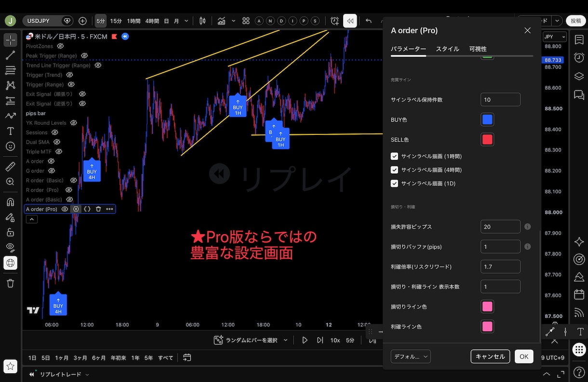Screen dimensions: 588x382
Task: Select the 4時間 timeframe
Action: coord(151,21)
